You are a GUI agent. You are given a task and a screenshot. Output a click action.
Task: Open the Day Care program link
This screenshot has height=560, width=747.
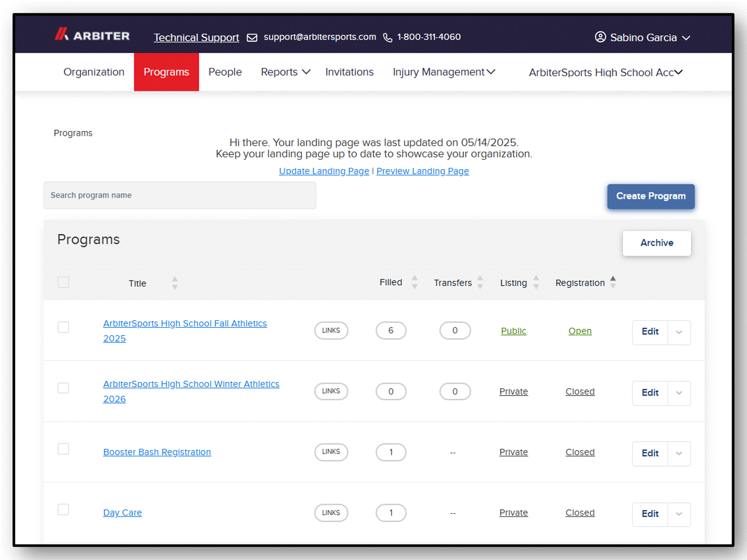tap(122, 513)
